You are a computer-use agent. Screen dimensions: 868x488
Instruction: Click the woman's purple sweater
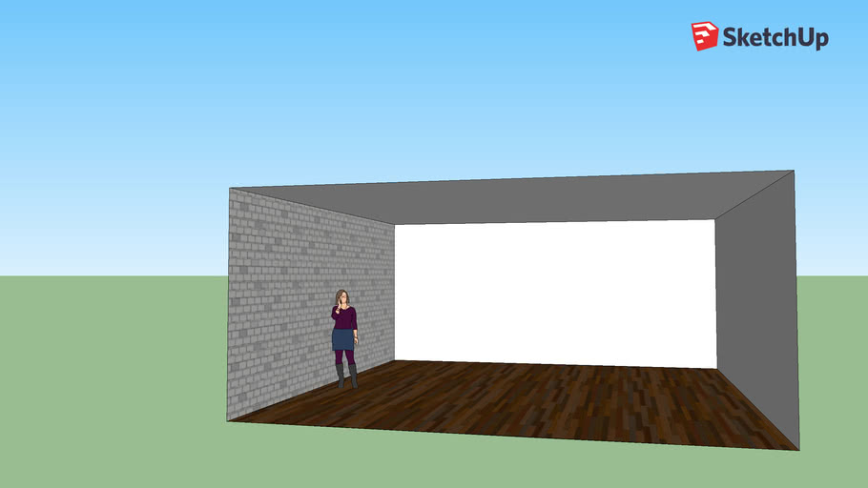tap(344, 317)
